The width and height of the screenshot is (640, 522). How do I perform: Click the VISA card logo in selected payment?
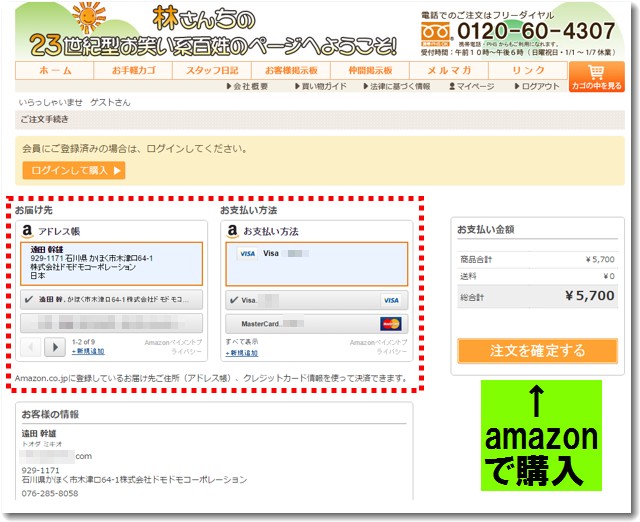(x=247, y=253)
